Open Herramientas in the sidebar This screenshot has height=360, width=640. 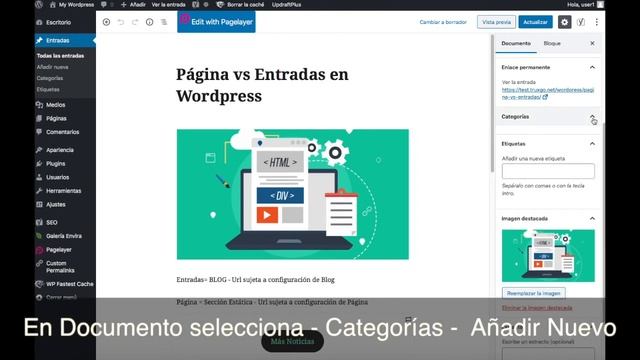[x=65, y=191]
